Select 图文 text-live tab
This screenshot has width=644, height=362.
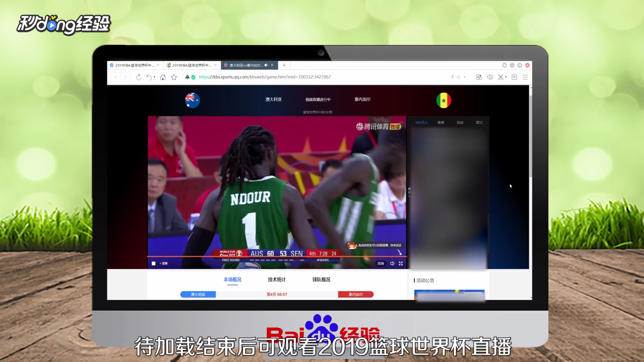tap(479, 123)
